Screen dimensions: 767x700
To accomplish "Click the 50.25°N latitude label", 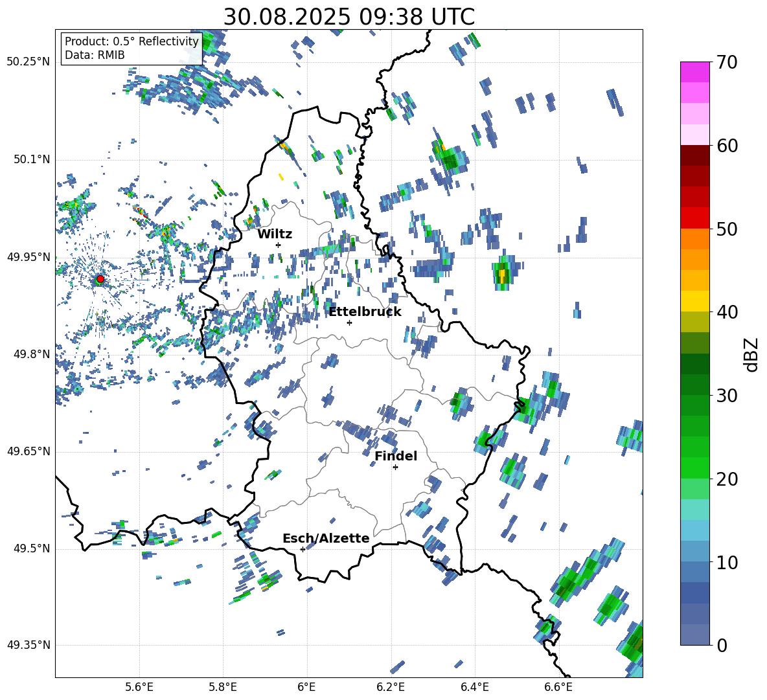I will (29, 62).
